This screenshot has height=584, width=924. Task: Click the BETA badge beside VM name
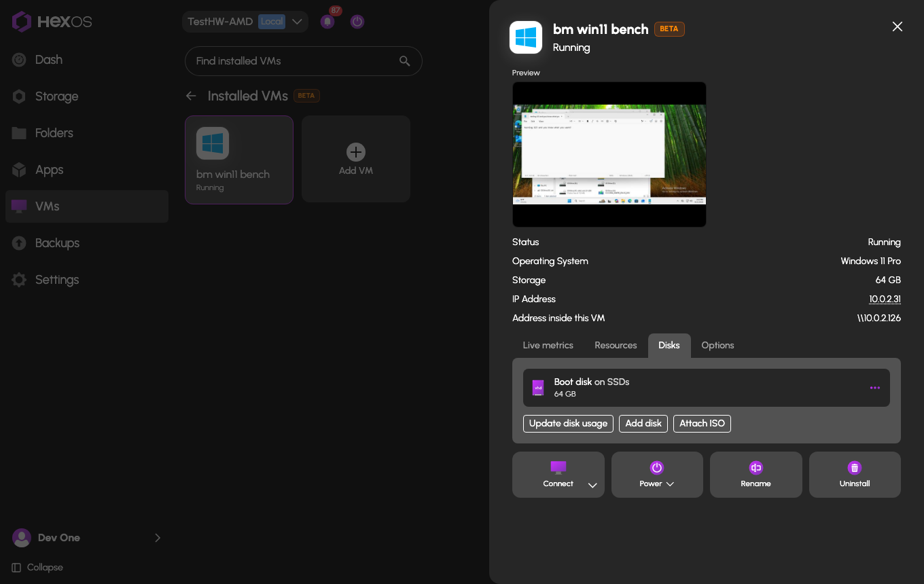pos(669,29)
